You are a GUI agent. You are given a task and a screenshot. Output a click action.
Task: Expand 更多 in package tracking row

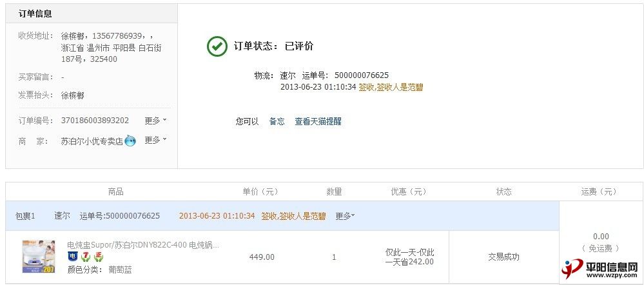[x=345, y=215]
